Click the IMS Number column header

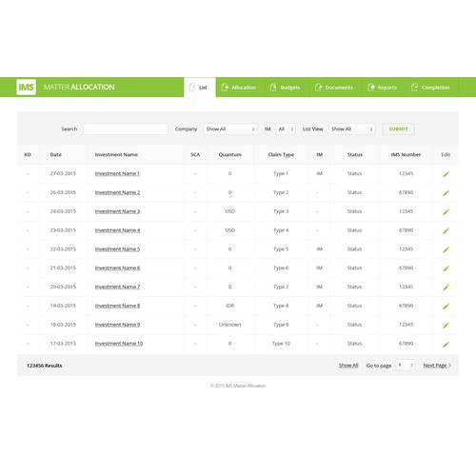pyautogui.click(x=406, y=155)
